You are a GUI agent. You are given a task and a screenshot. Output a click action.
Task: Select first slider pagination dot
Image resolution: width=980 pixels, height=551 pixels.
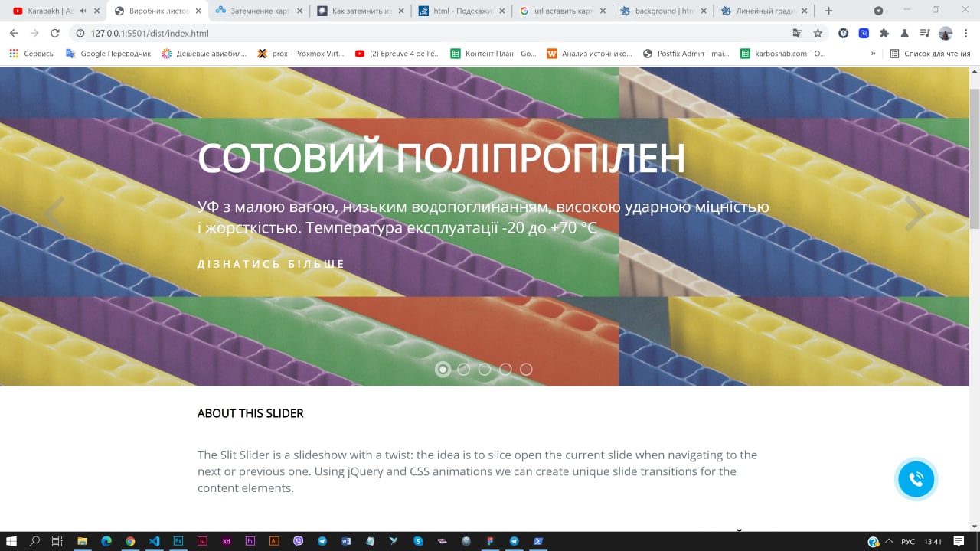[x=443, y=369]
